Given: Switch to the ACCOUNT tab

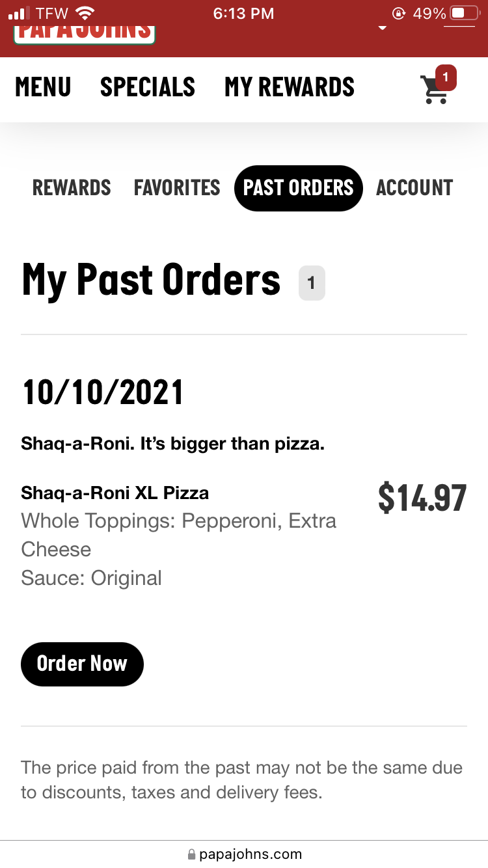Looking at the screenshot, I should coord(414,188).
